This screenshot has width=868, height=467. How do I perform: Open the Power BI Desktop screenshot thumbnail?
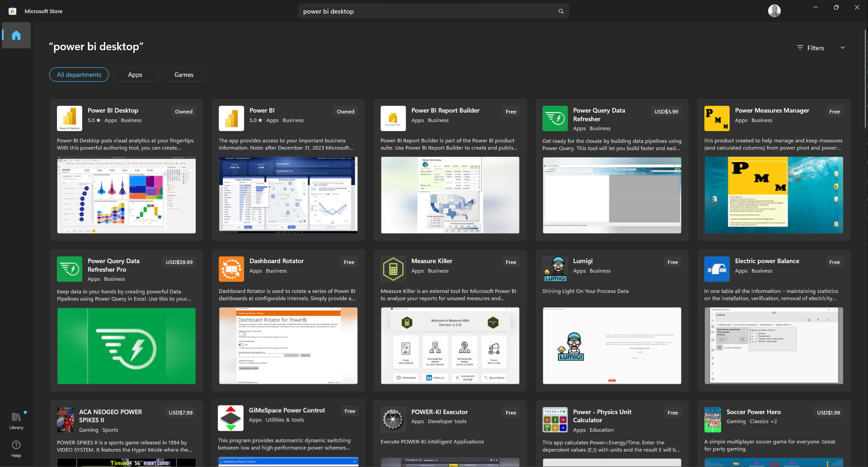[x=127, y=195]
